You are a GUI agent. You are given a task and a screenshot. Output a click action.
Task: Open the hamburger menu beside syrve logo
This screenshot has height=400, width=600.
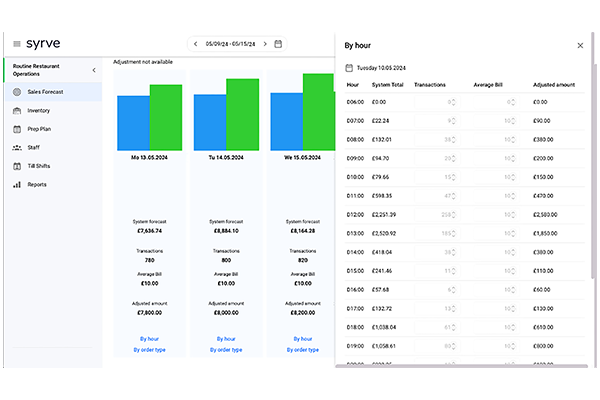coord(17,44)
